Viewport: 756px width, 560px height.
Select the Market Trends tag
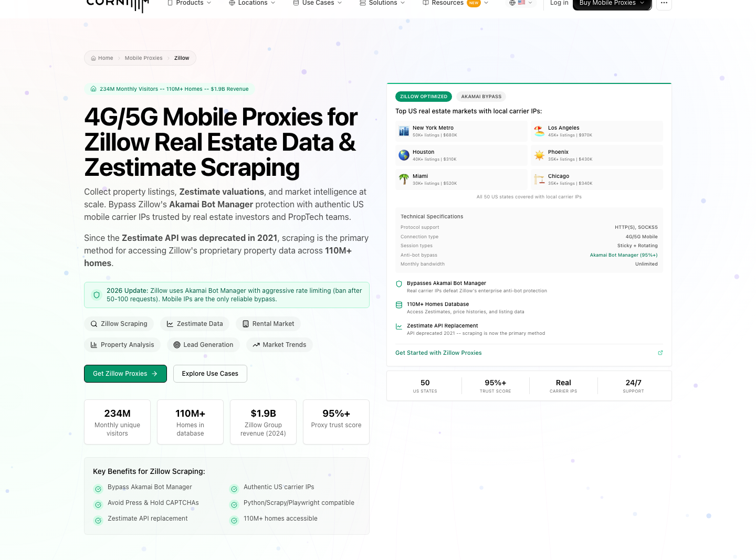click(x=279, y=345)
